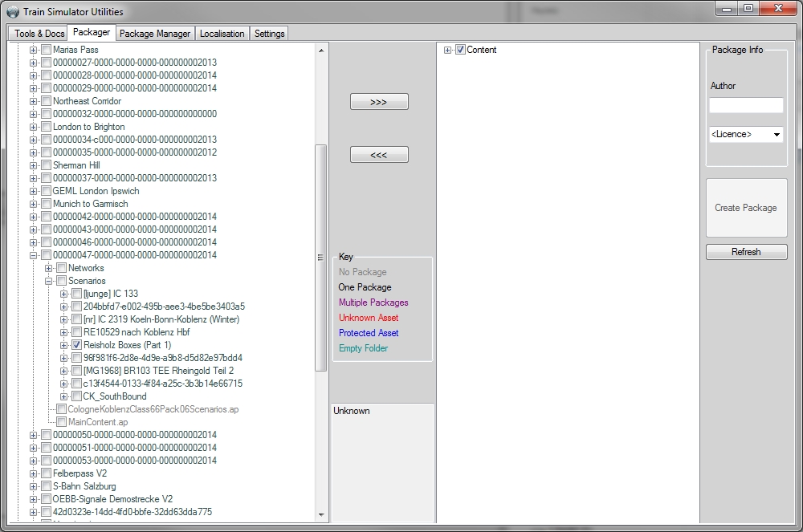Select the c13f4544-0133-4f84-a25c-3b3b14e66715 scenario

(x=163, y=383)
